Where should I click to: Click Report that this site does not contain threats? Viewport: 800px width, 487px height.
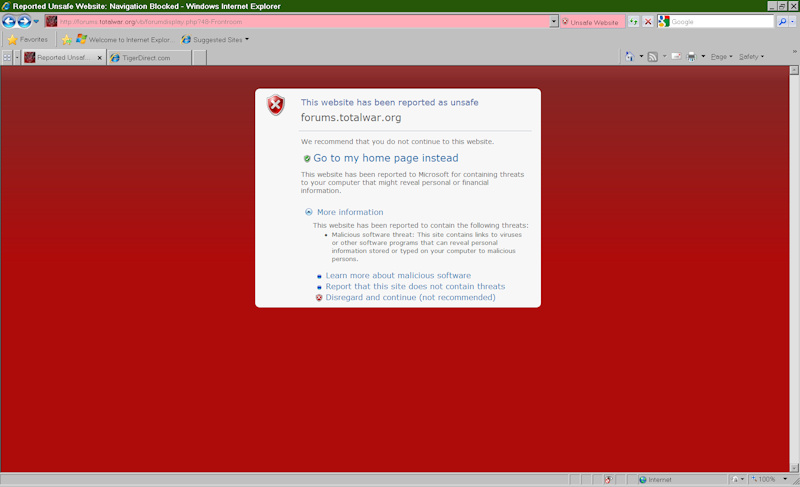pos(415,287)
